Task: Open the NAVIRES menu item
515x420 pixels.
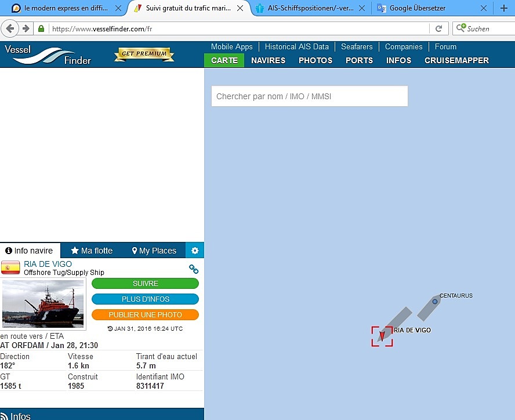Action: [268, 60]
